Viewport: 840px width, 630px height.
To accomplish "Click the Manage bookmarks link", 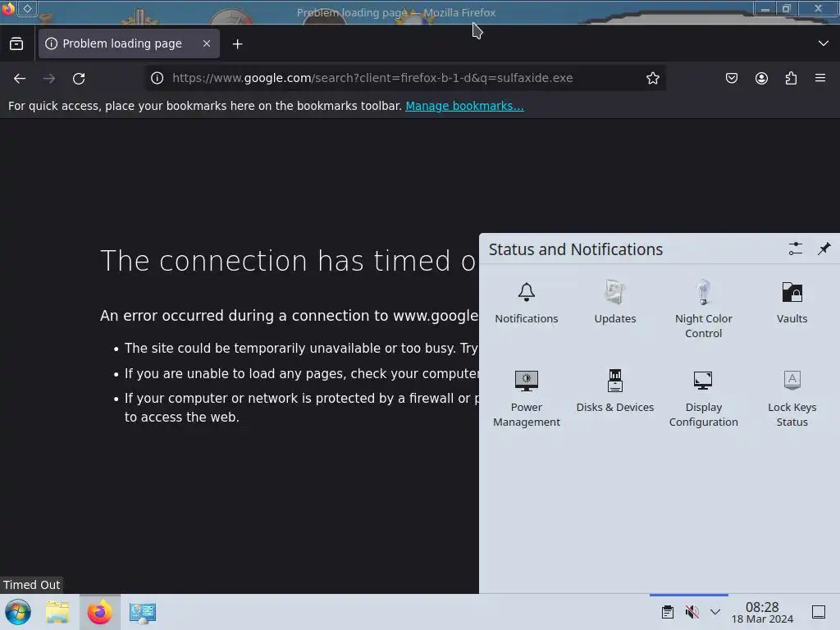I will [464, 106].
